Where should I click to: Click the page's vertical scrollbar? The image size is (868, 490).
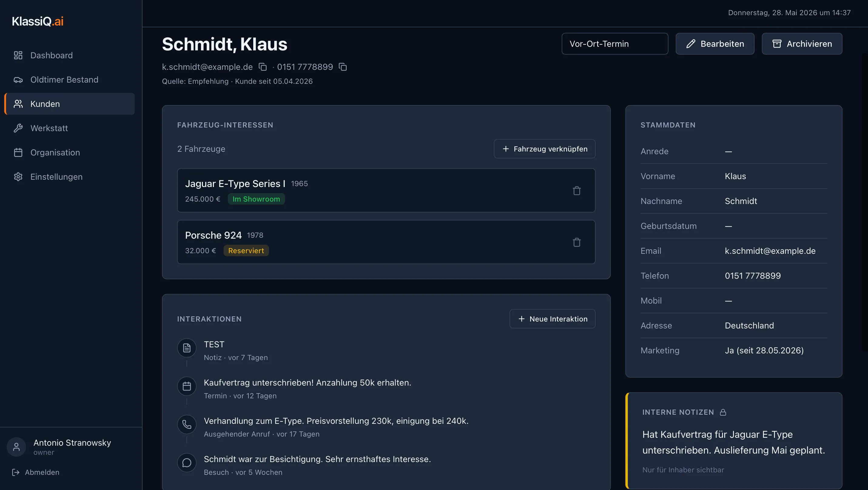coord(865,202)
